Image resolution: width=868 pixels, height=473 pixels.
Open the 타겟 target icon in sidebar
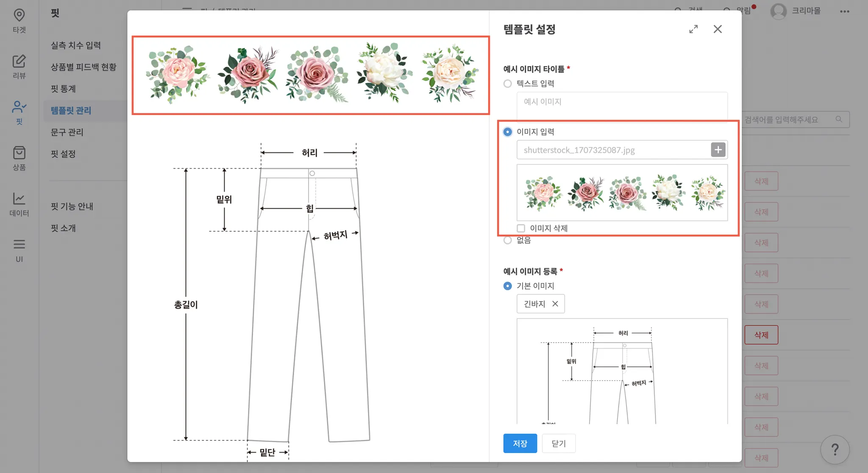[x=19, y=16]
